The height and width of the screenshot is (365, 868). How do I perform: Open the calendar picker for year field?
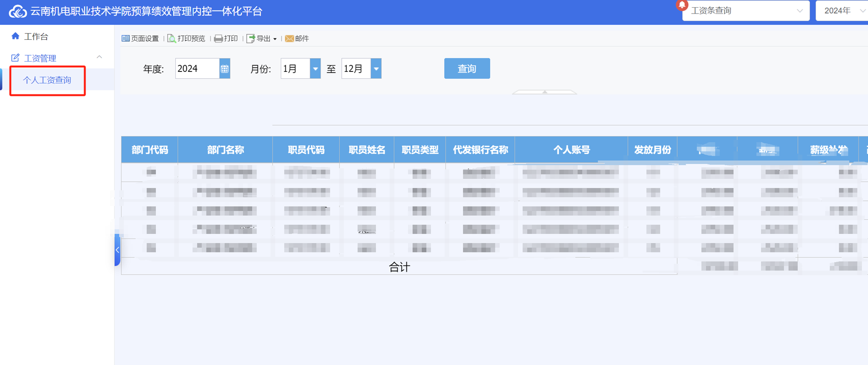[225, 69]
